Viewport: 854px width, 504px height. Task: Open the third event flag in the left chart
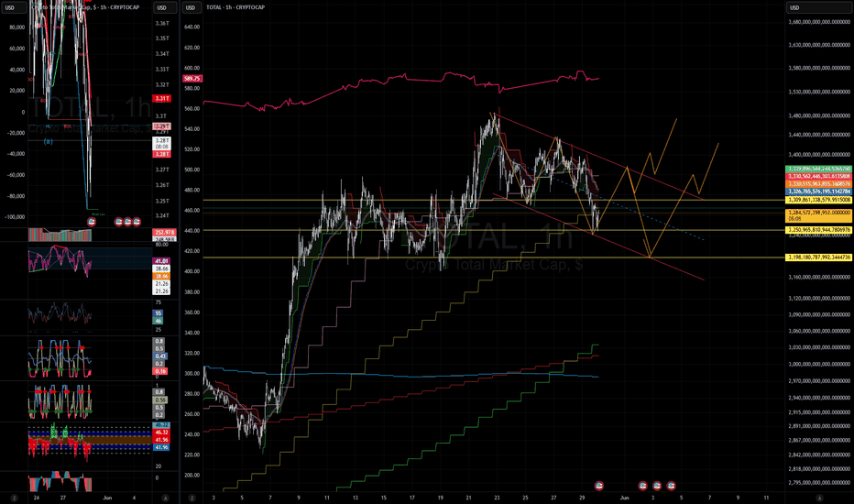[127, 222]
